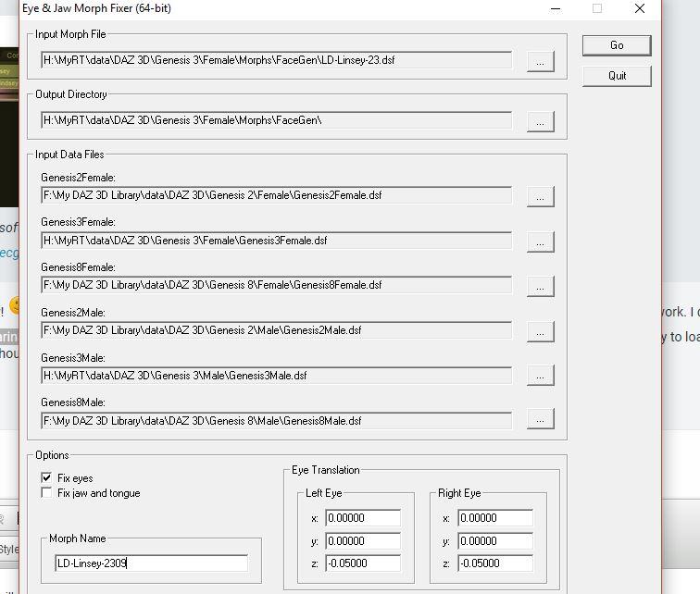Enable Fix jaw and tongue option
The height and width of the screenshot is (594, 700).
click(x=46, y=493)
